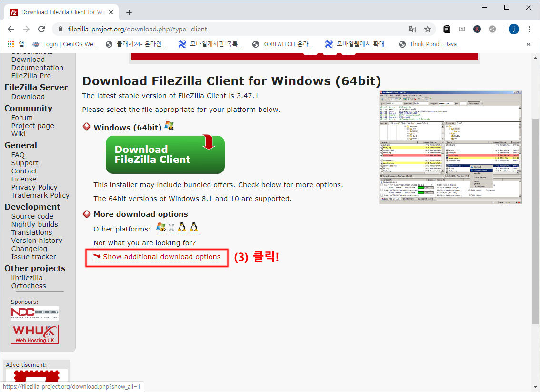Image resolution: width=540 pixels, height=392 pixels.
Task: Click the gray share extension icon
Action: [492, 29]
